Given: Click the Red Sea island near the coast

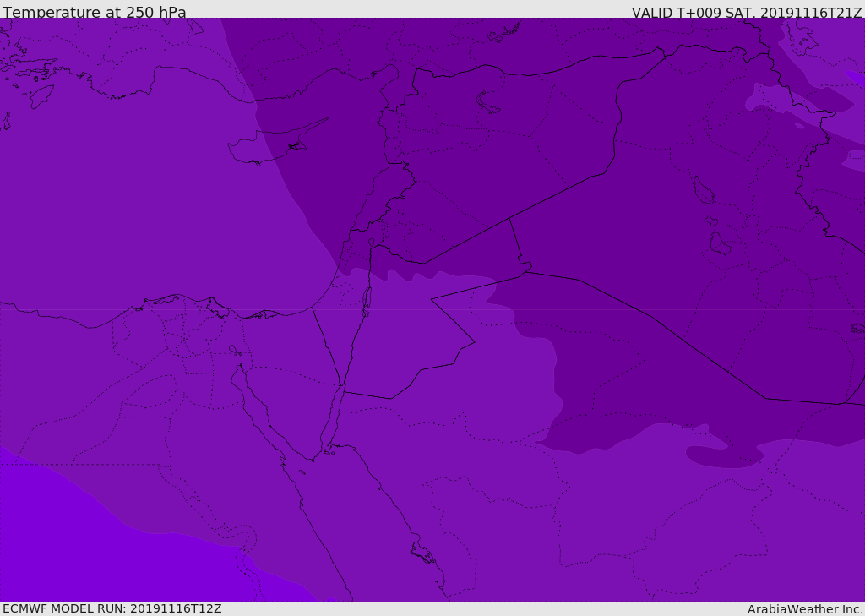Looking at the screenshot, I should 424,553.
